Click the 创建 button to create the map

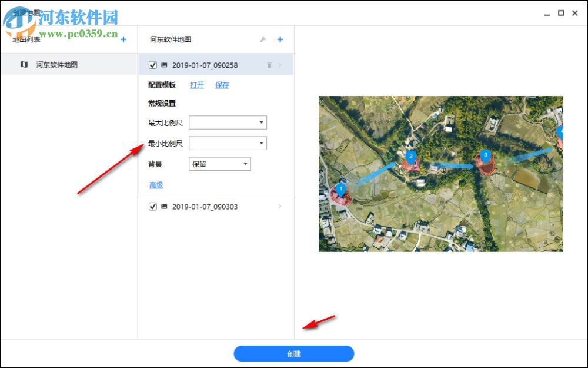pos(294,353)
